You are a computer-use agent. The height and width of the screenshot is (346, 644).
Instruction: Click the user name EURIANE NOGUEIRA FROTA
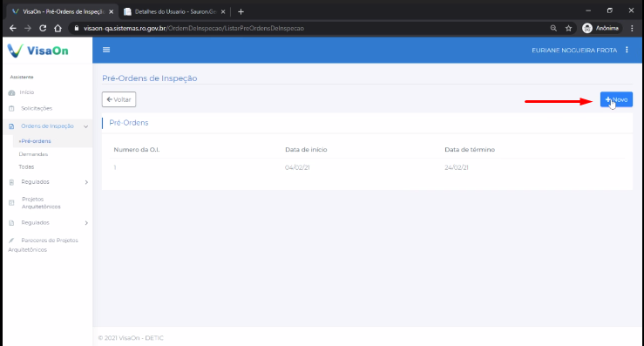[574, 51]
